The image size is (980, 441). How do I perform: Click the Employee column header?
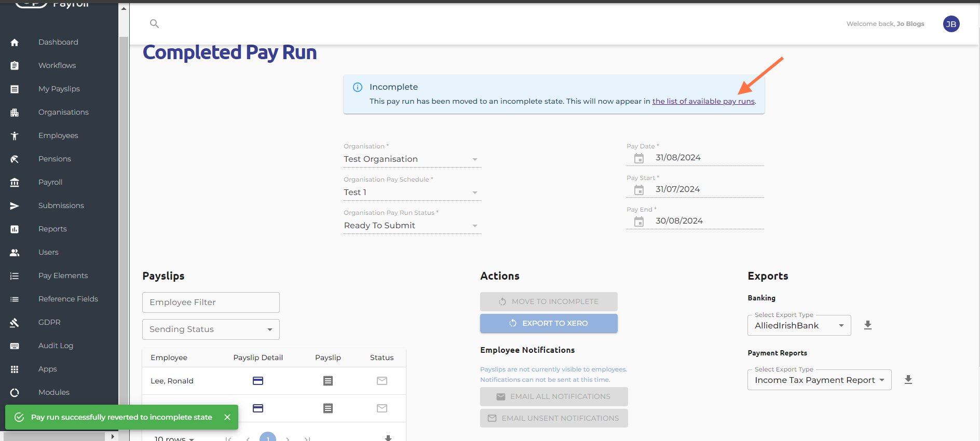pos(169,357)
